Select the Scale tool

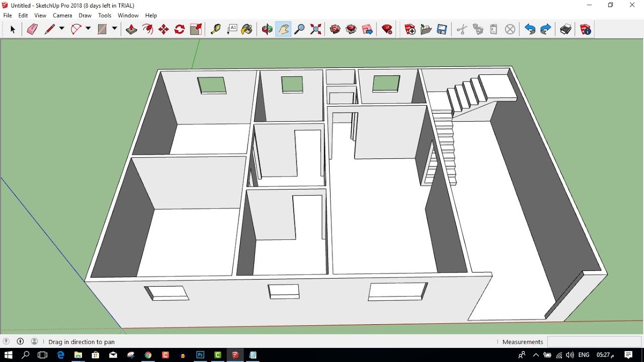pyautogui.click(x=196, y=30)
